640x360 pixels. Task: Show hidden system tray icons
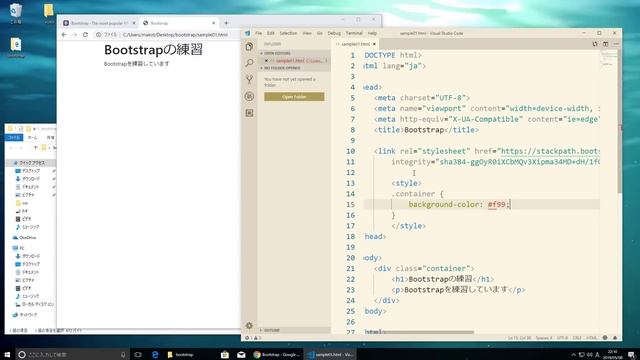573,355
